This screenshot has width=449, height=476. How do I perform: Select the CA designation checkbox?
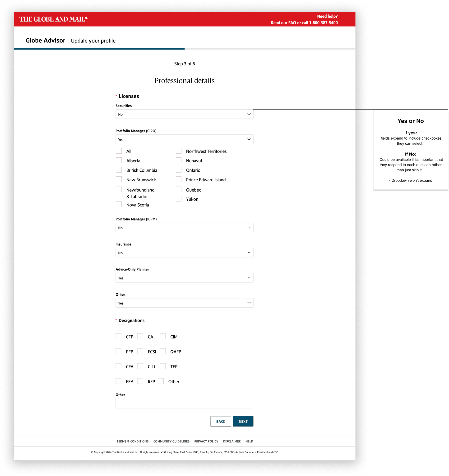point(140,336)
